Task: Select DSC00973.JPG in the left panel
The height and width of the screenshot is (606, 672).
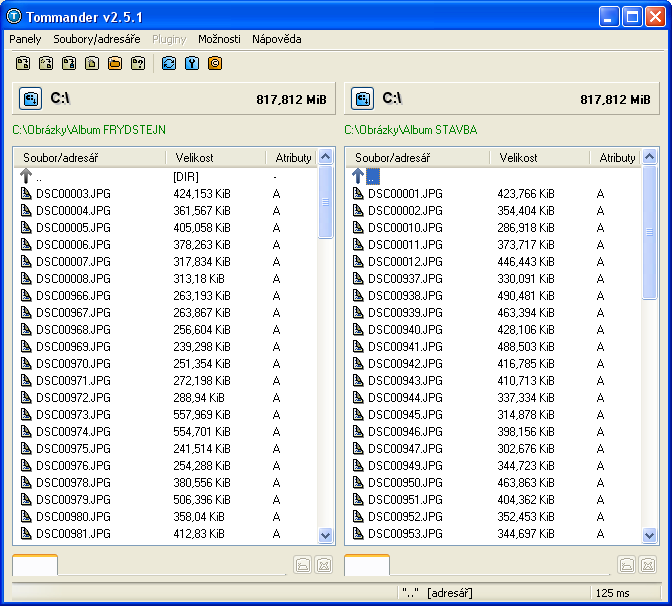Action: (x=73, y=415)
